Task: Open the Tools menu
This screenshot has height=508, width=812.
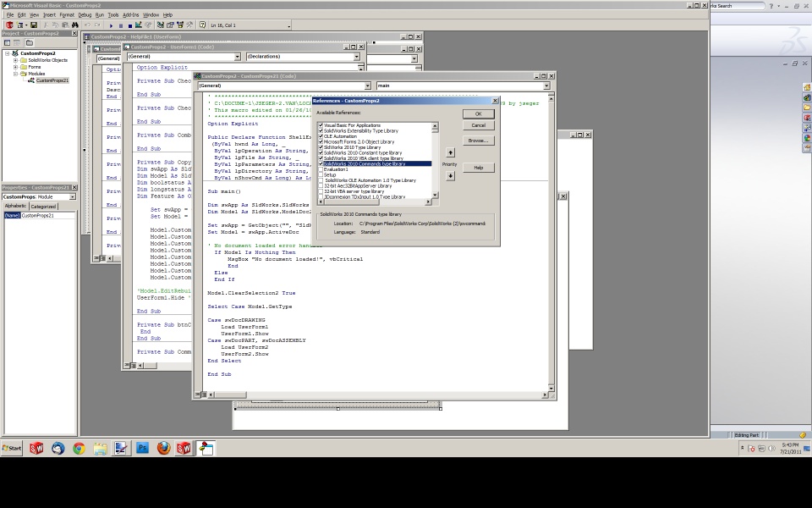Action: click(x=112, y=15)
